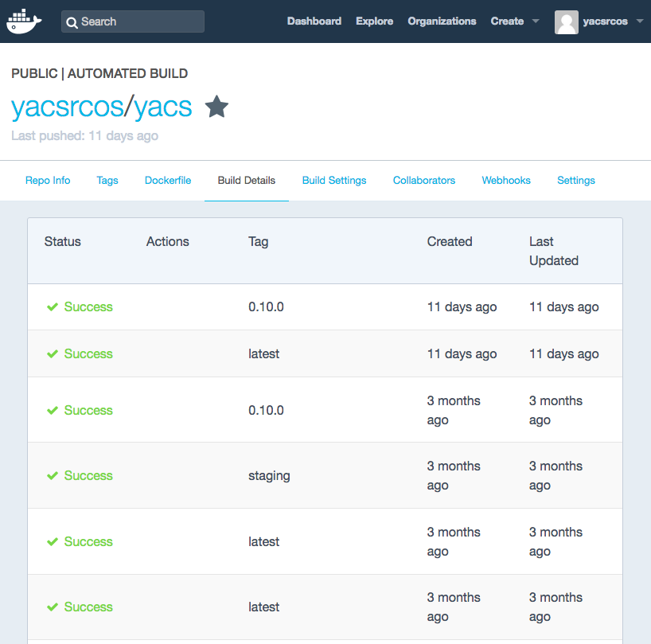Click the success checkmark of the staging row
651x644 pixels.
(53, 475)
